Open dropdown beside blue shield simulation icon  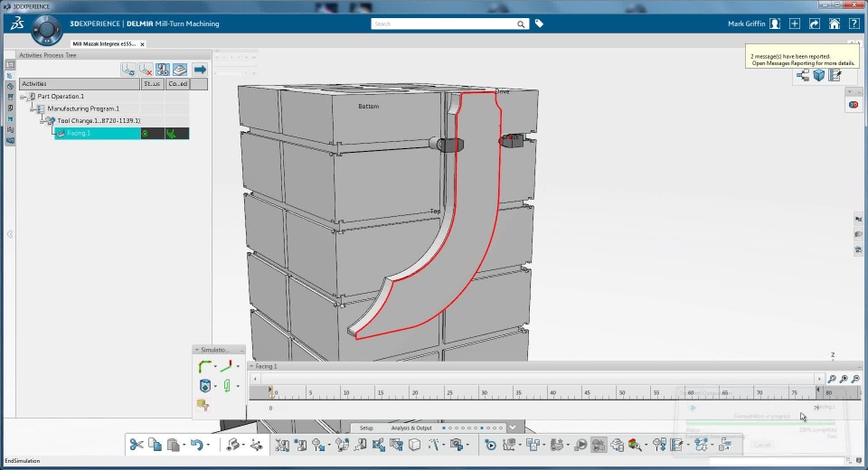point(215,386)
